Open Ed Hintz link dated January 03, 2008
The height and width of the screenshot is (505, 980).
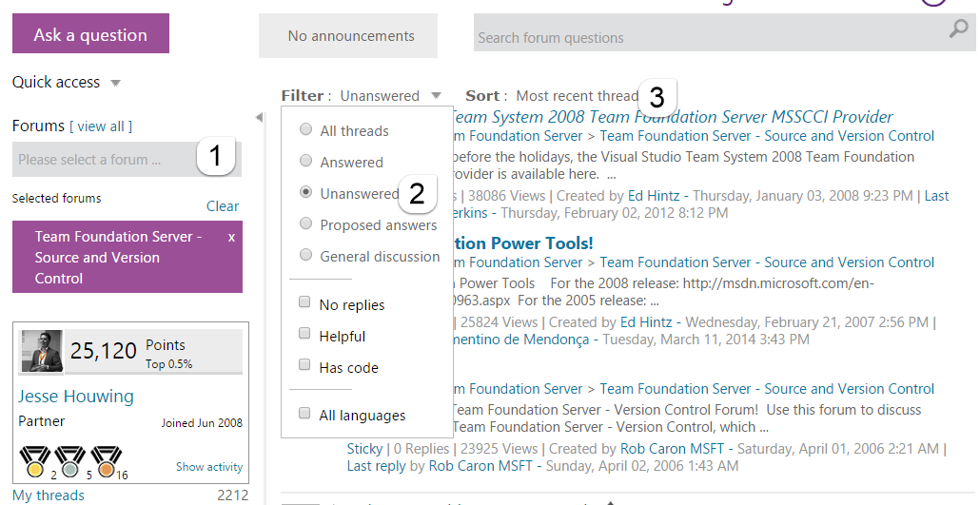coord(653,196)
